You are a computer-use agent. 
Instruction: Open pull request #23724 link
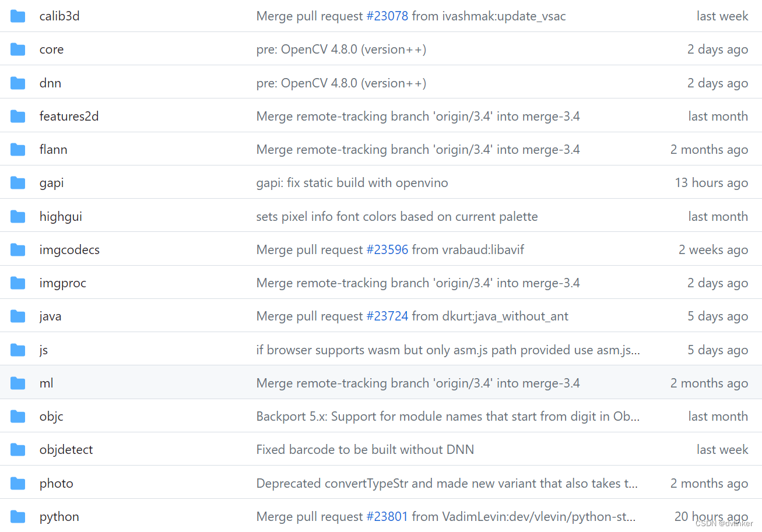[388, 316]
